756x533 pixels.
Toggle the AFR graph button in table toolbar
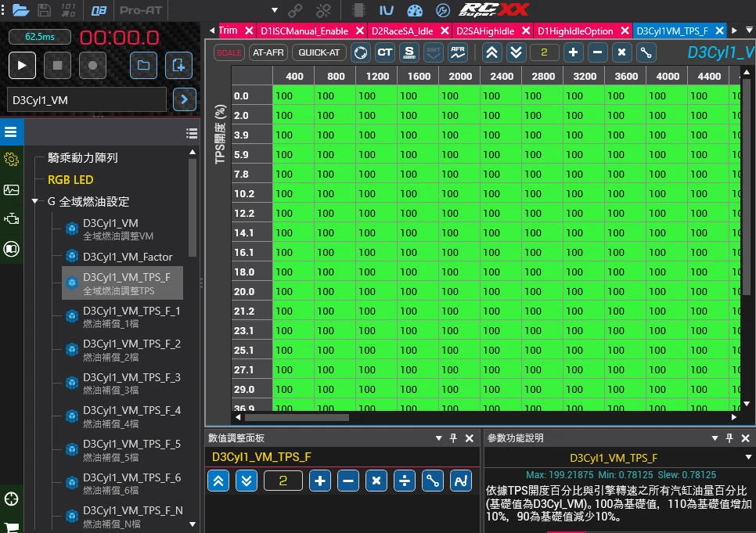pyautogui.click(x=458, y=52)
